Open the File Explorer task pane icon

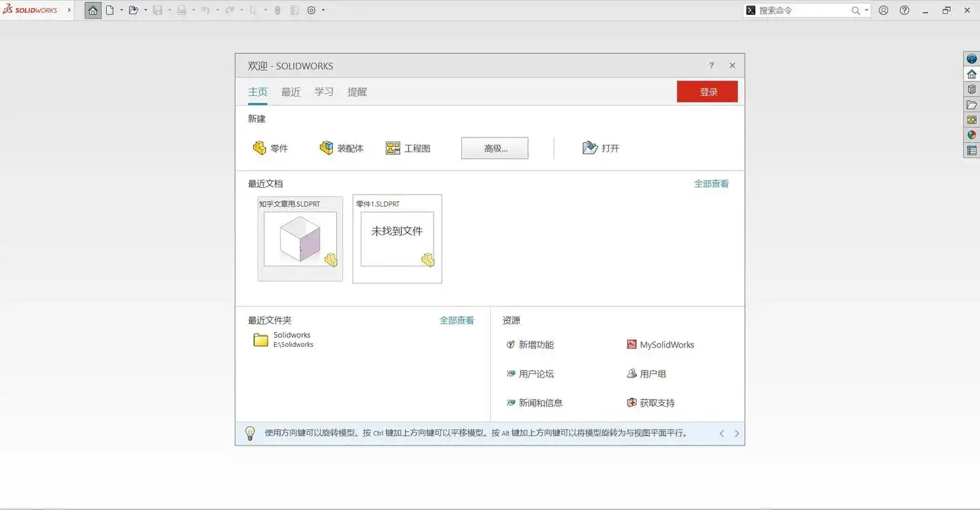(x=971, y=103)
